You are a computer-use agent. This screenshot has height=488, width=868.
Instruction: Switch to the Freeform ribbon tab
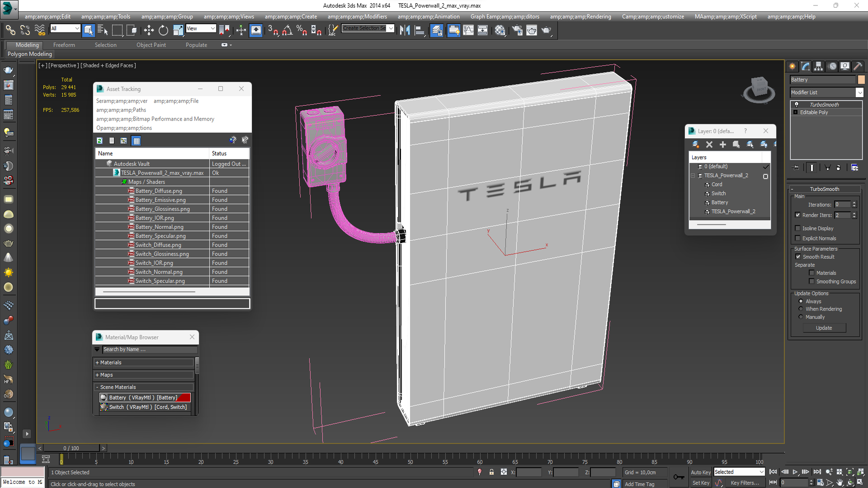coord(64,45)
